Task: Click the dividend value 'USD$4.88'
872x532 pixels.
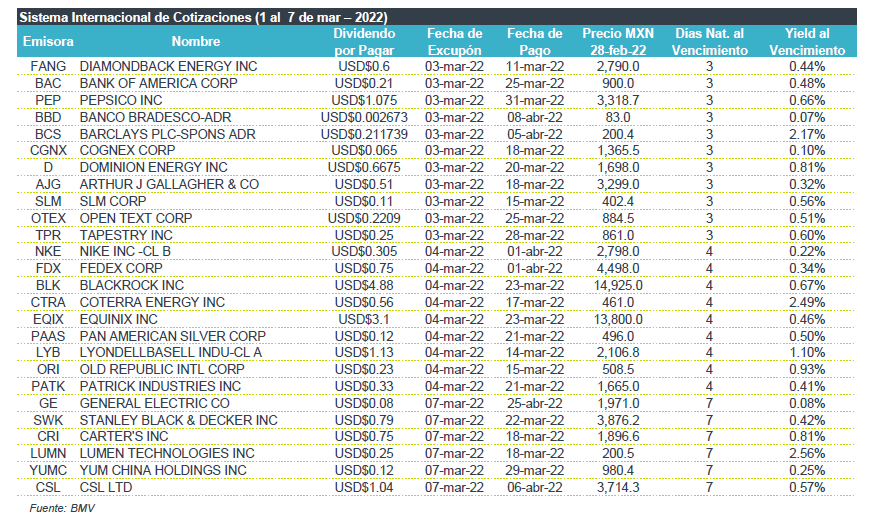Action: (364, 286)
